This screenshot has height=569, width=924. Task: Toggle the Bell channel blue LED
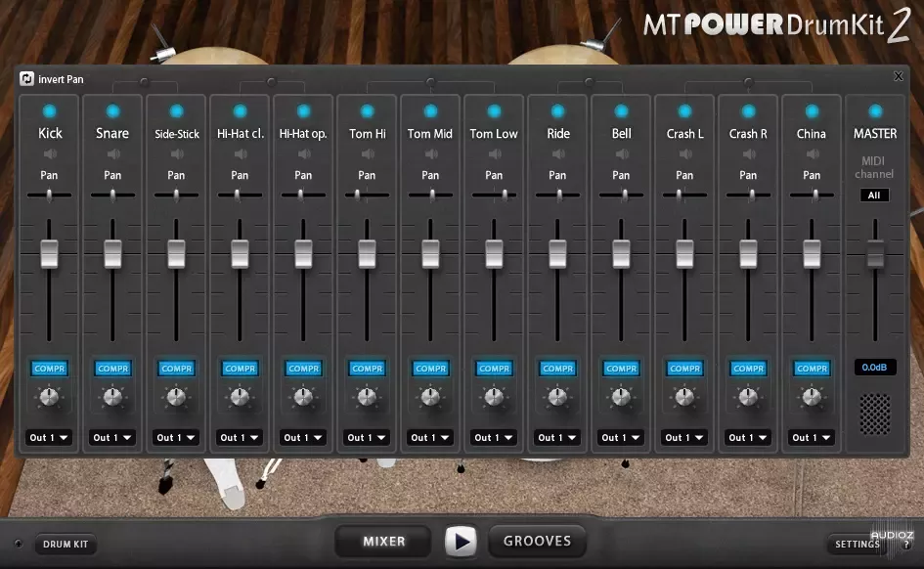622,110
